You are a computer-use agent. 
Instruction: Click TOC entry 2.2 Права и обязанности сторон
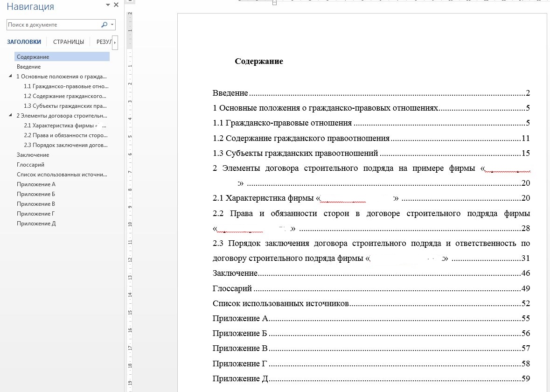tap(371, 221)
